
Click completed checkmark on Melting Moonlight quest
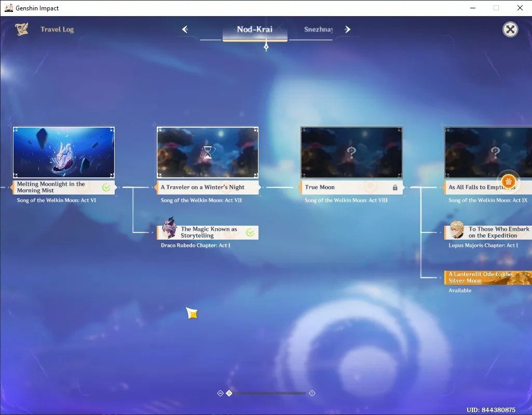(106, 187)
